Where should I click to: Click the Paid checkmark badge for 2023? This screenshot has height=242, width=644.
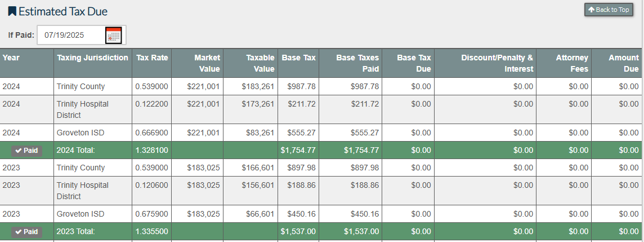coord(26,232)
